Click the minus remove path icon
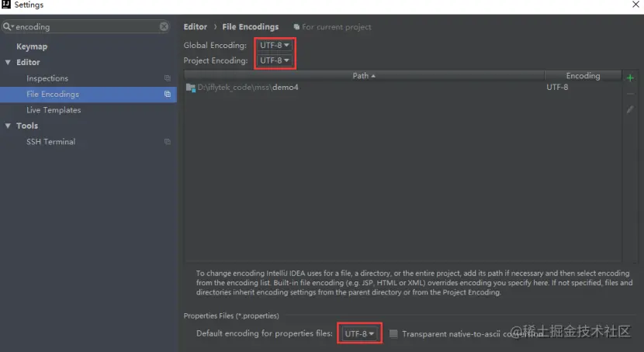The image size is (644, 352). (630, 94)
